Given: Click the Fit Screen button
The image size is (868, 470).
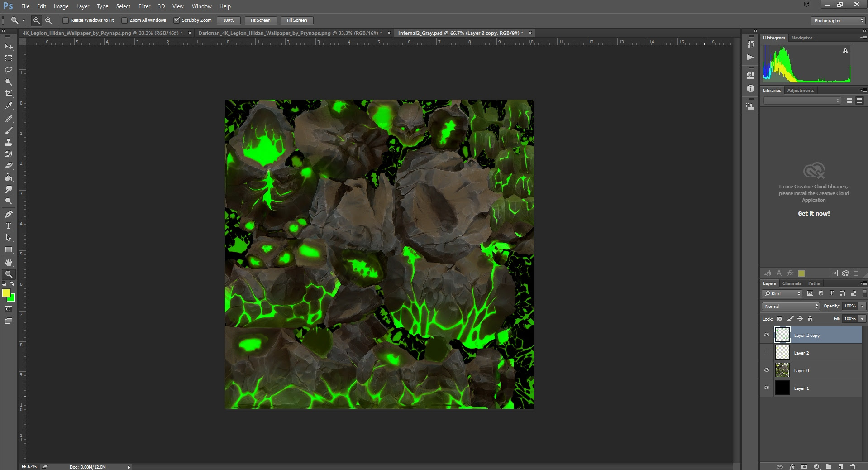Looking at the screenshot, I should point(260,20).
